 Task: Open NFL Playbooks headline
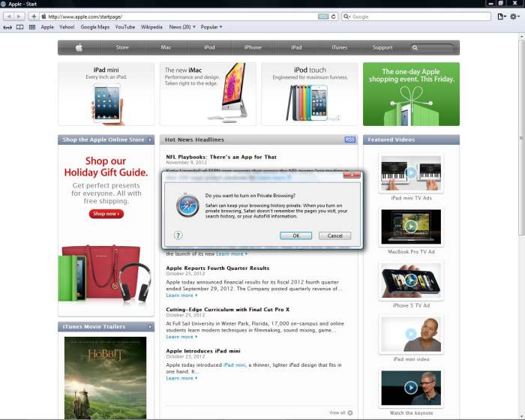pos(221,157)
